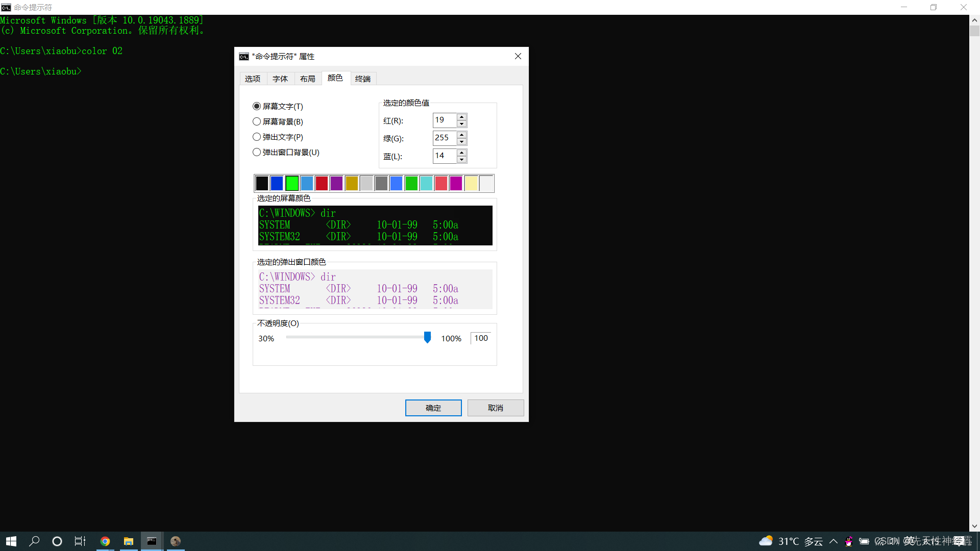Viewport: 980px width, 551px height.
Task: Select the Command Prompt taskbar icon
Action: [152, 541]
